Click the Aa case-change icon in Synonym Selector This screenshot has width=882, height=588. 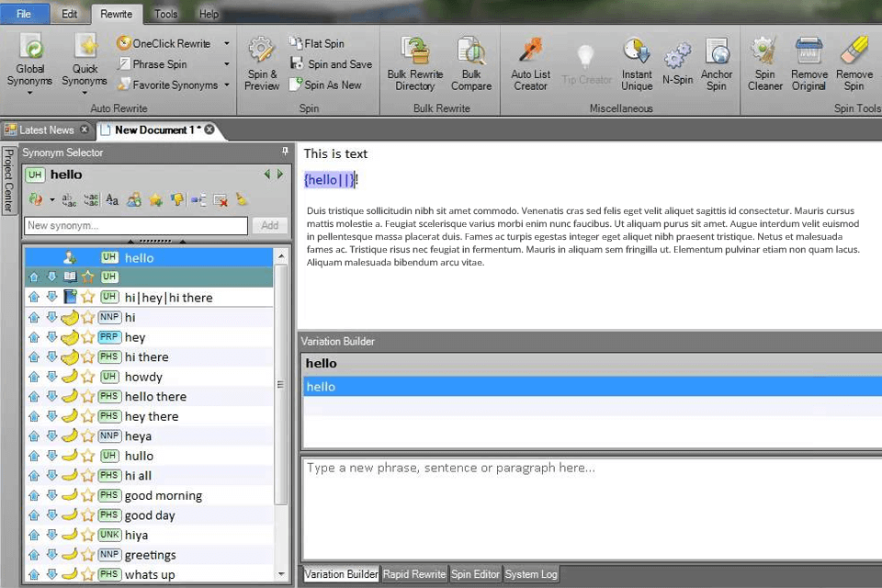(x=112, y=199)
